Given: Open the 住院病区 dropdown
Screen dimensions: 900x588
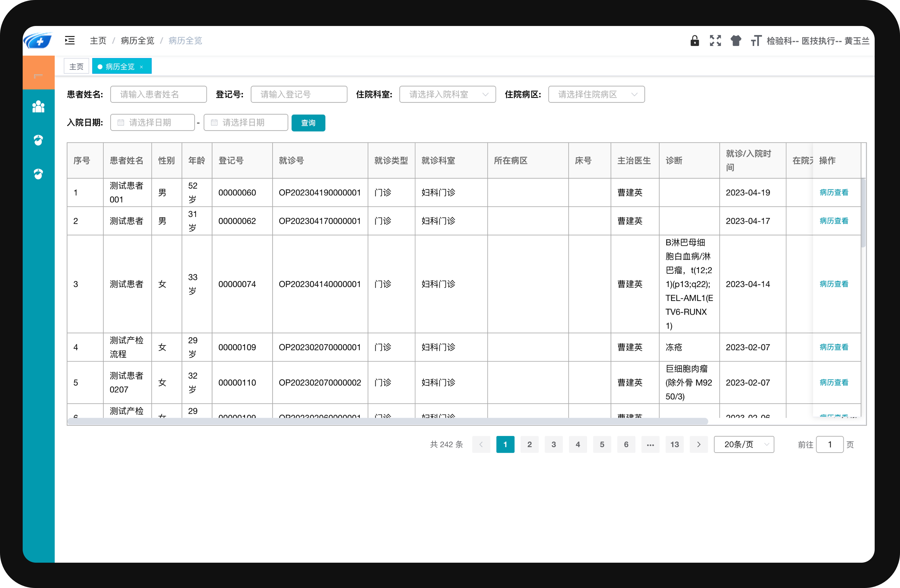Looking at the screenshot, I should coord(596,94).
